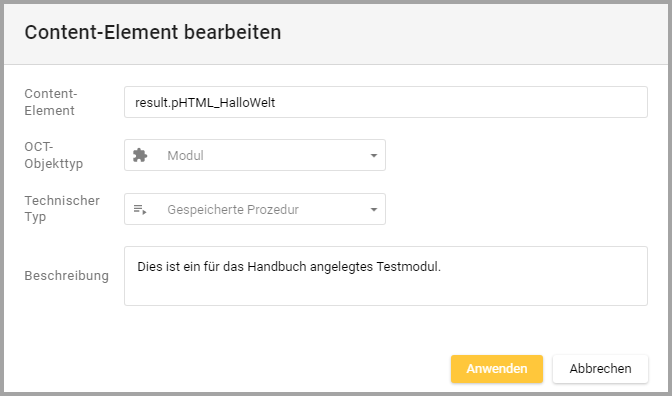The image size is (672, 396).
Task: Cancel with the Abbrechen button
Action: [600, 369]
